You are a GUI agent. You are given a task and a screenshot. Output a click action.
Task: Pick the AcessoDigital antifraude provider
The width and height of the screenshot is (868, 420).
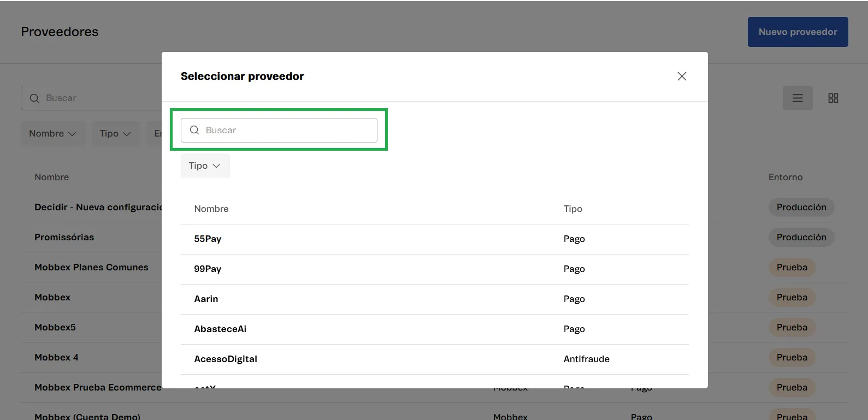(x=435, y=359)
